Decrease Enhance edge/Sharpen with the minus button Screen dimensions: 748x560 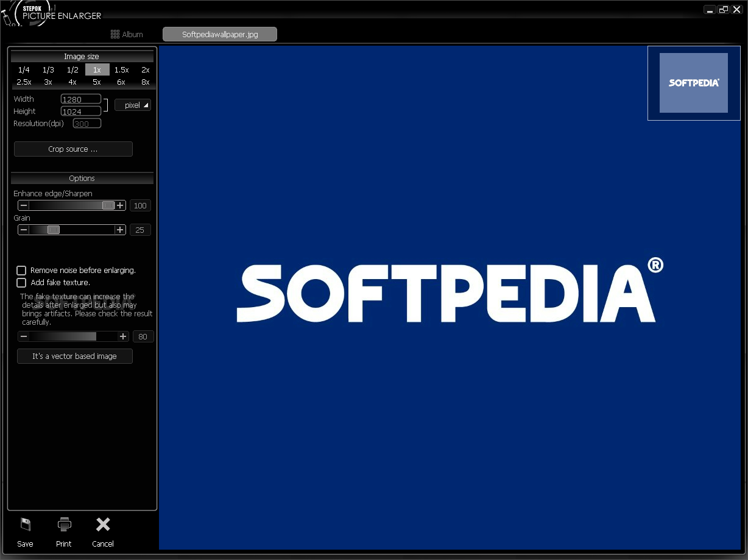click(x=24, y=205)
